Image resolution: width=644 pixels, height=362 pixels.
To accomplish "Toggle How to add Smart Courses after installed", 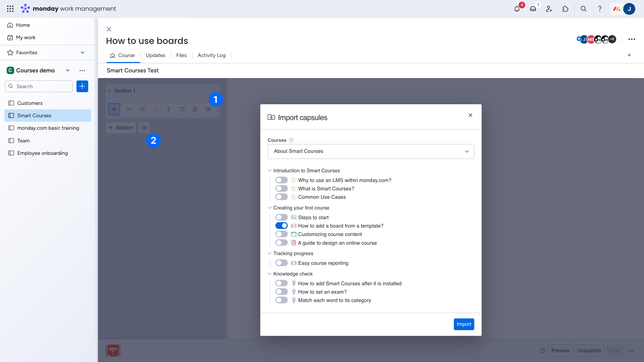I will click(281, 283).
